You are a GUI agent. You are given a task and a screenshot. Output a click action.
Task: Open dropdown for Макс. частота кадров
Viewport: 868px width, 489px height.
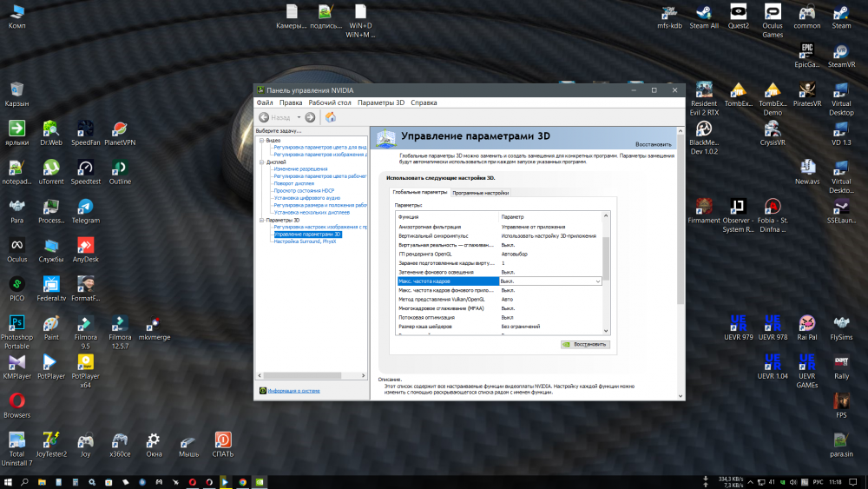click(597, 281)
